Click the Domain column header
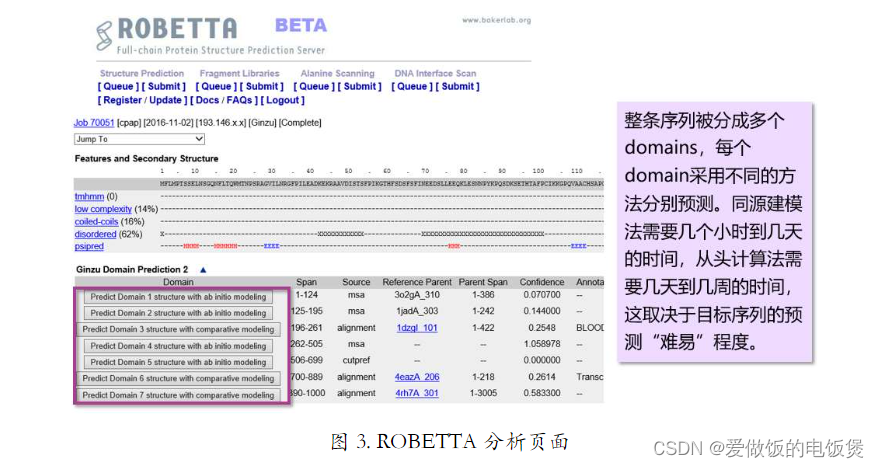879x468 pixels. [x=178, y=282]
